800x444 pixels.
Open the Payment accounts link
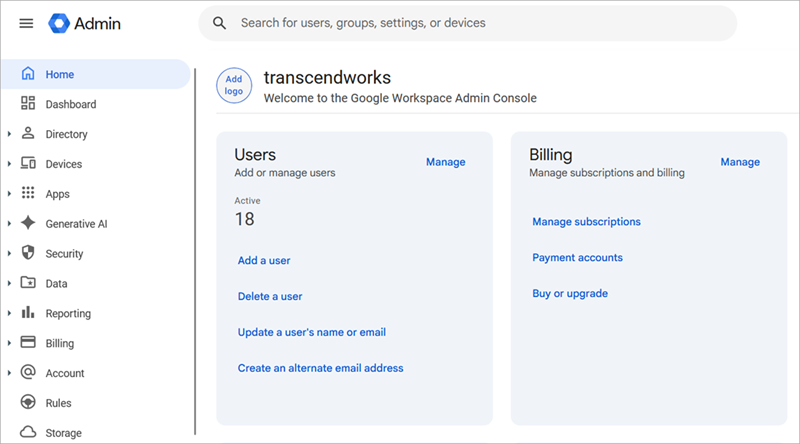(x=577, y=257)
